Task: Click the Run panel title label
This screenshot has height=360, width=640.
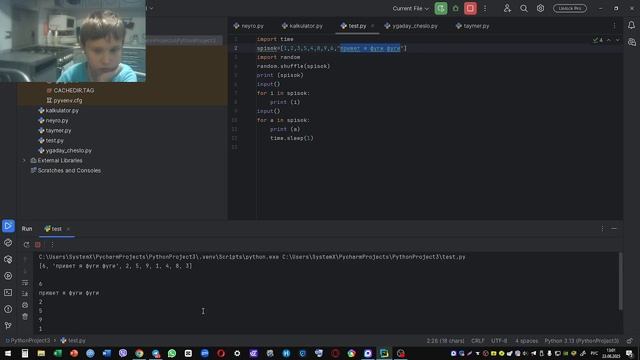Action: pyautogui.click(x=27, y=229)
